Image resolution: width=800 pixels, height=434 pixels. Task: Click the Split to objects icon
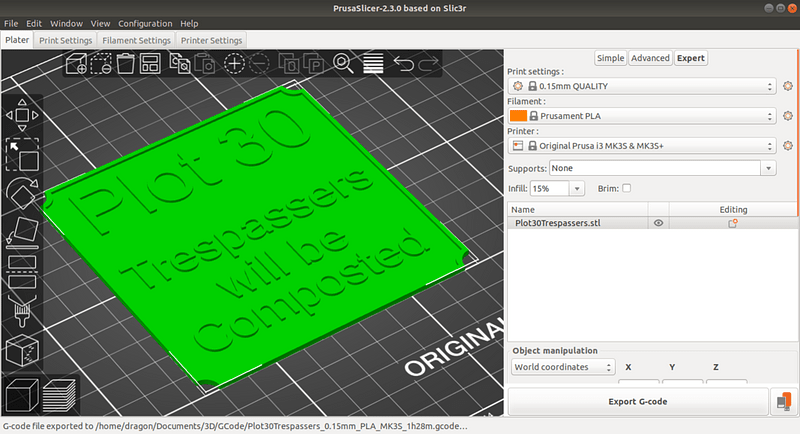click(289, 64)
